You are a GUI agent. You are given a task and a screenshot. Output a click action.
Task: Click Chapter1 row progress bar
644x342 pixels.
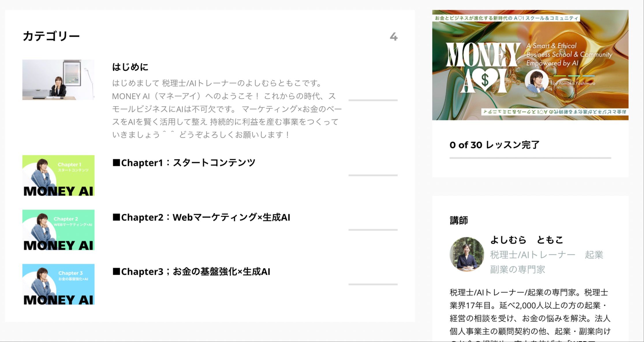tap(373, 175)
